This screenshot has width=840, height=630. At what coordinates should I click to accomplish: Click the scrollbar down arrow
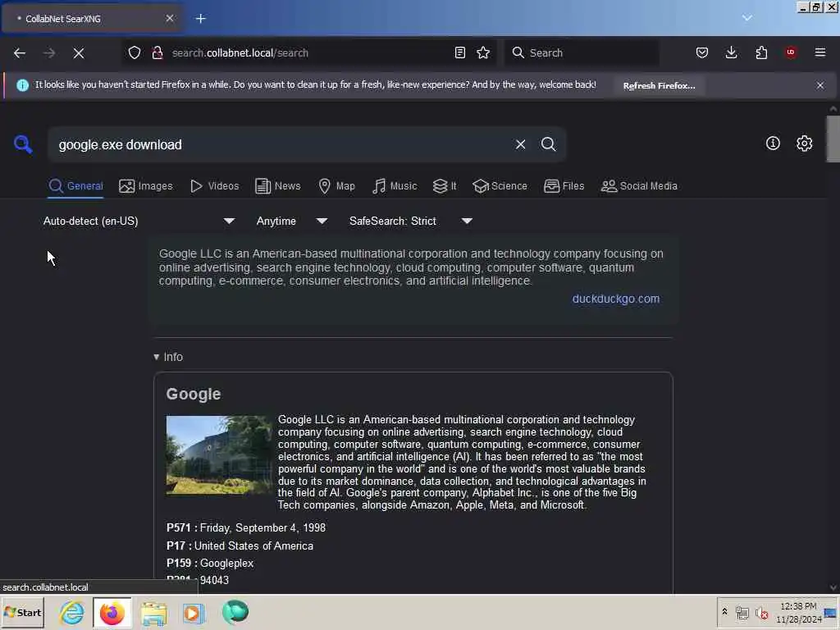click(x=833, y=587)
